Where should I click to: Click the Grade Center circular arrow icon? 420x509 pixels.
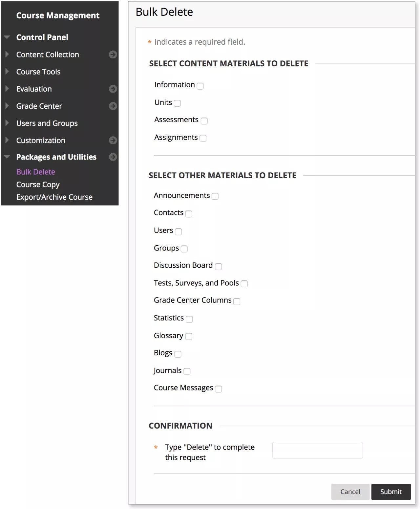(x=113, y=106)
